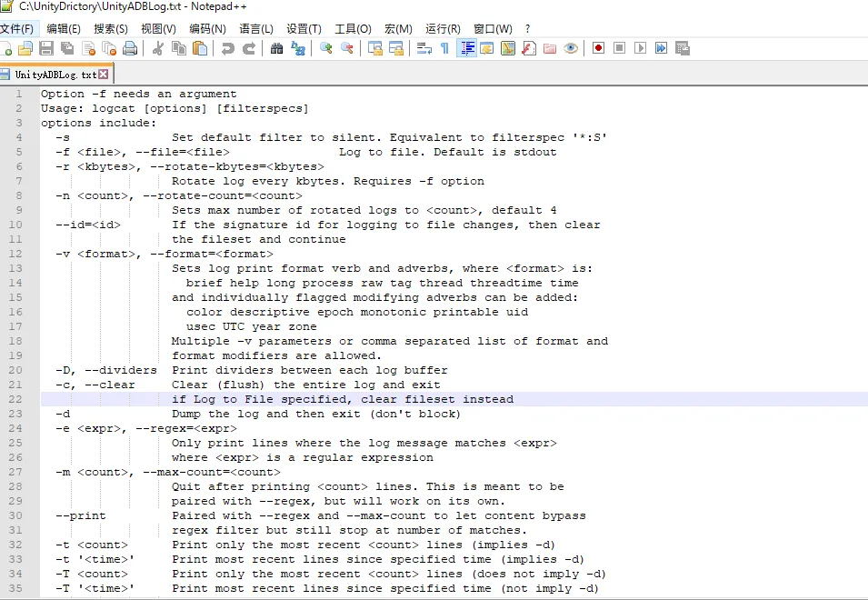Cut selection with the scissors icon
The image size is (868, 600).
158,49
